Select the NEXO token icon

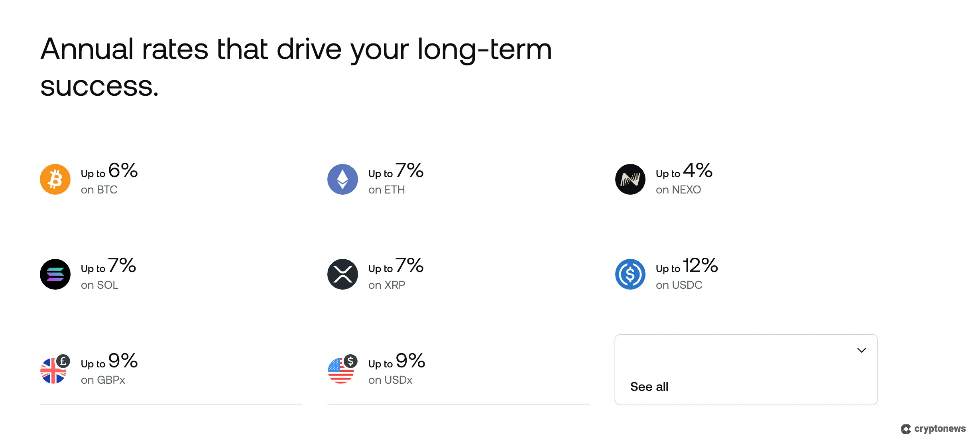(630, 179)
